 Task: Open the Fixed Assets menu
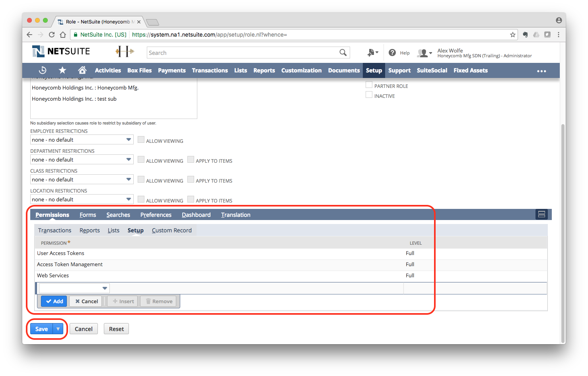[x=471, y=70]
